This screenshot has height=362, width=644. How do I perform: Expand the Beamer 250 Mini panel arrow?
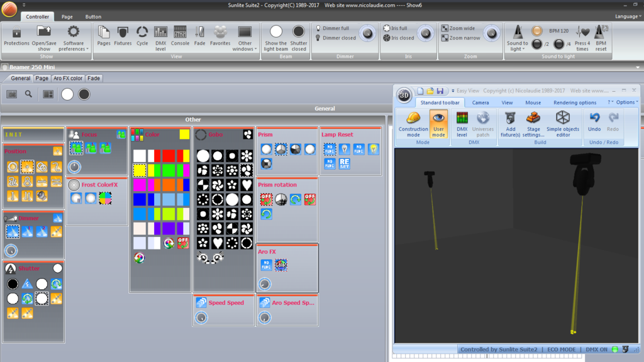tap(638, 67)
